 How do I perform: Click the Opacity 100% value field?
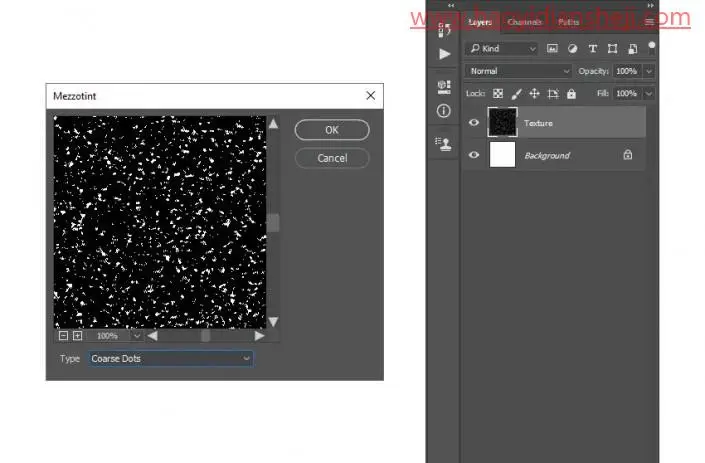pyautogui.click(x=626, y=71)
